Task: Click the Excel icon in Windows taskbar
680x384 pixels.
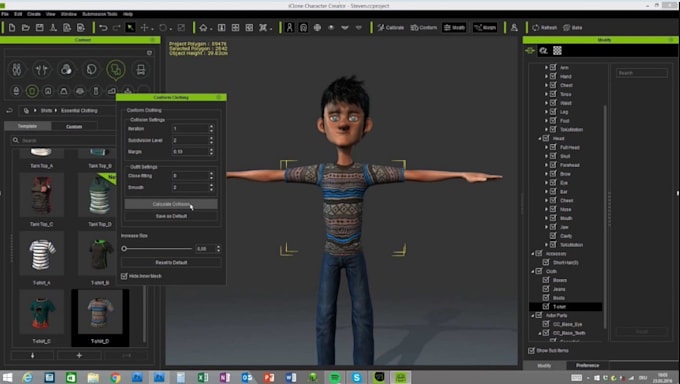Action: coord(202,377)
